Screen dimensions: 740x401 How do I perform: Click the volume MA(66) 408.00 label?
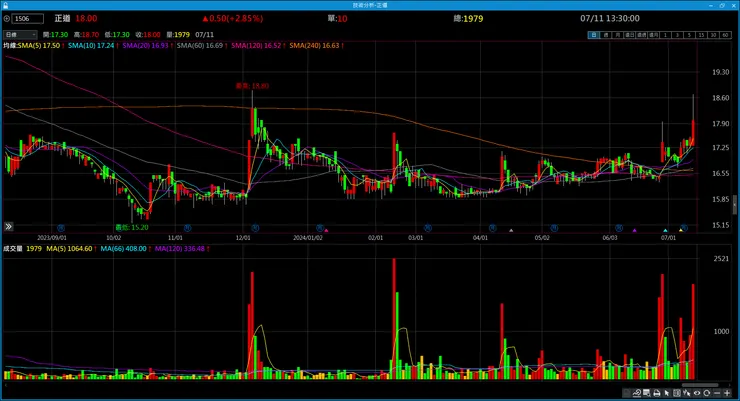pos(124,249)
